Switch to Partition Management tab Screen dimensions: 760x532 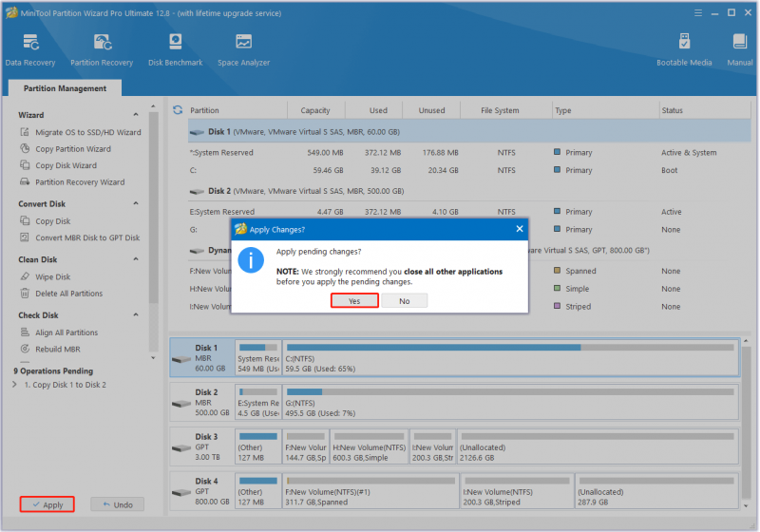65,88
